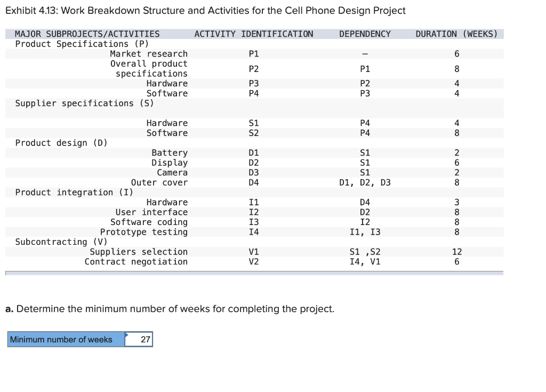The width and height of the screenshot is (546, 392).
Task: Click the pentagon marker beside the answer field
Action: [126, 335]
